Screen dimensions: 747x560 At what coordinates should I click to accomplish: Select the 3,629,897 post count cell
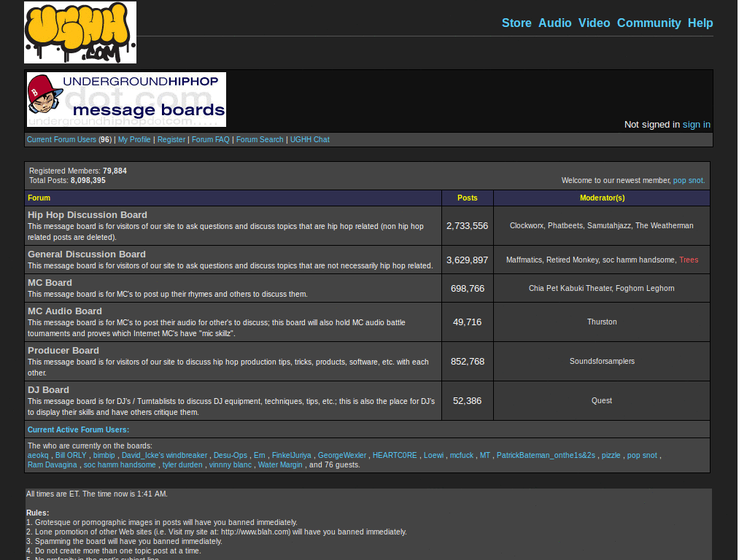coord(468,260)
